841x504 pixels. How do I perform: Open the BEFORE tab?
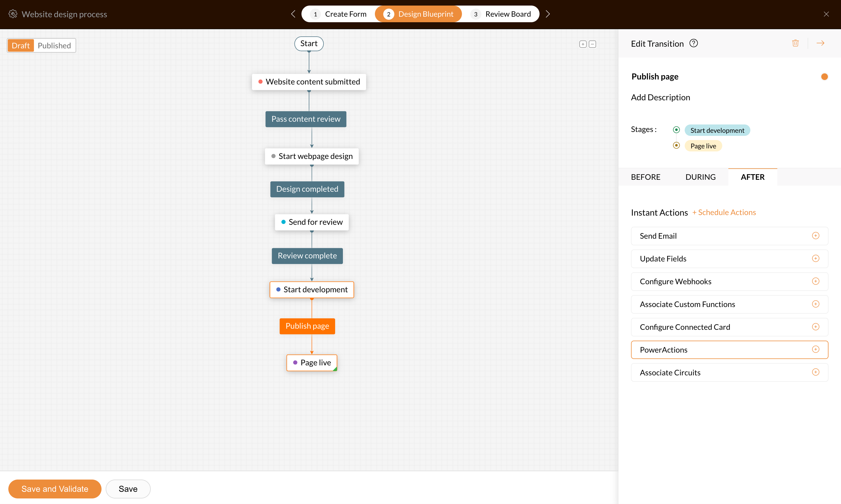tap(645, 177)
